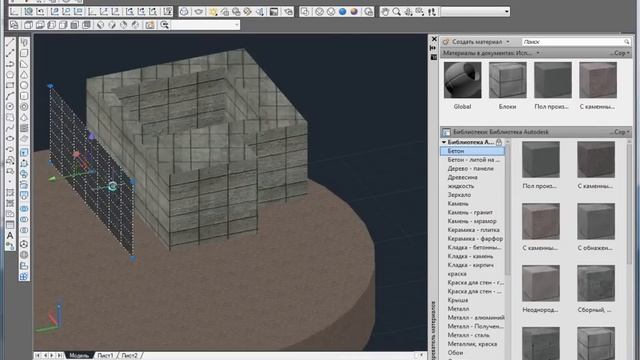Select the Кладка - кирпич category
640x360 pixels.
pyautogui.click(x=470, y=265)
